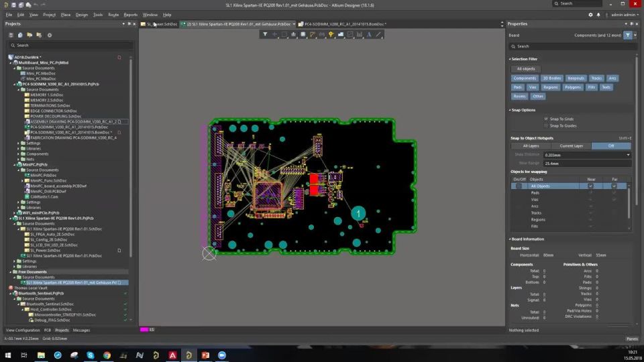
Task: Enable the Snap To Grids checkbox
Action: click(546, 119)
